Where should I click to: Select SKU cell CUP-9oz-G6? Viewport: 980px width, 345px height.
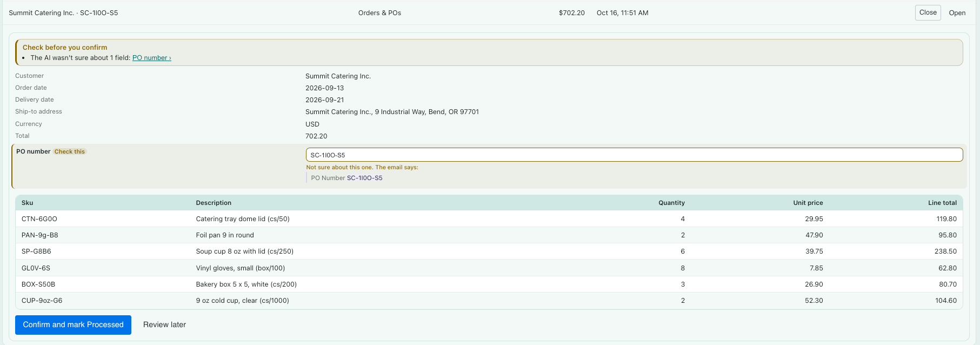(42, 301)
